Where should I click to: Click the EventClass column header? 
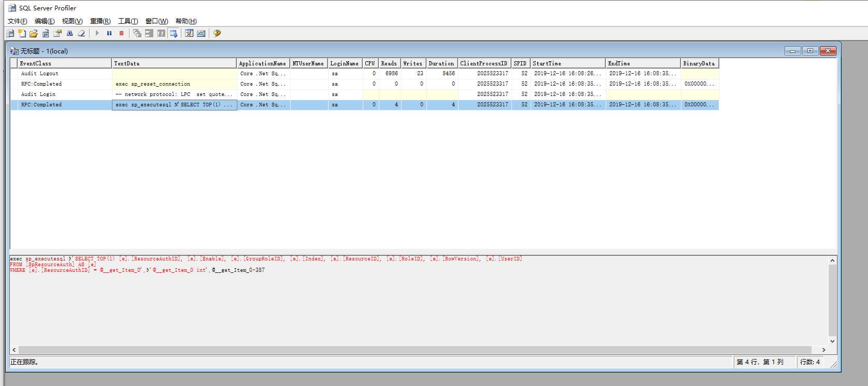tap(65, 63)
